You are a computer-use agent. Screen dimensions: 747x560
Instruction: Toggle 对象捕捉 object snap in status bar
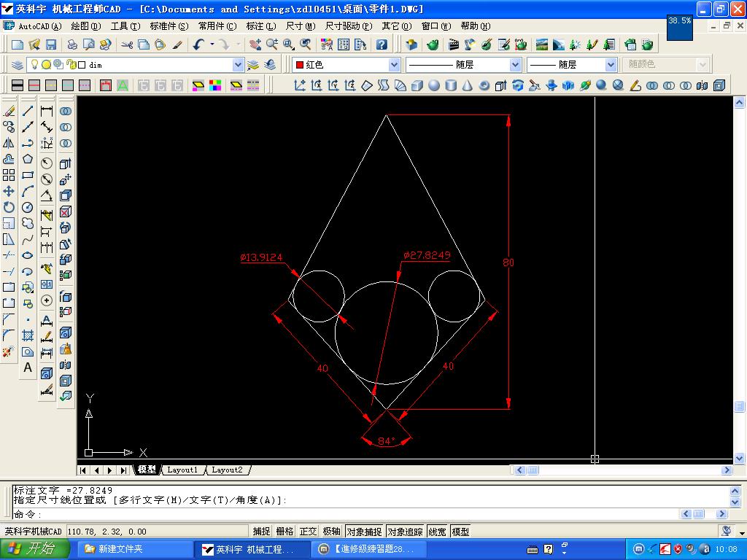365,532
